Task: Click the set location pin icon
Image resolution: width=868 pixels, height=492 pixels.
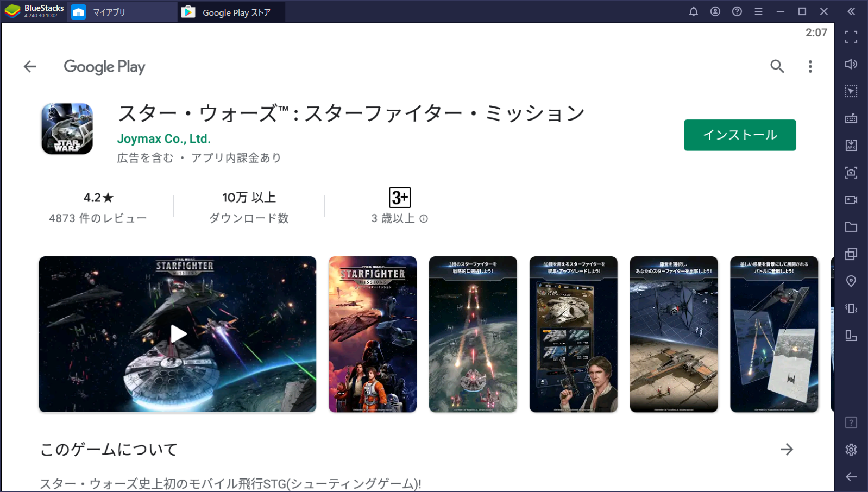Action: point(851,281)
